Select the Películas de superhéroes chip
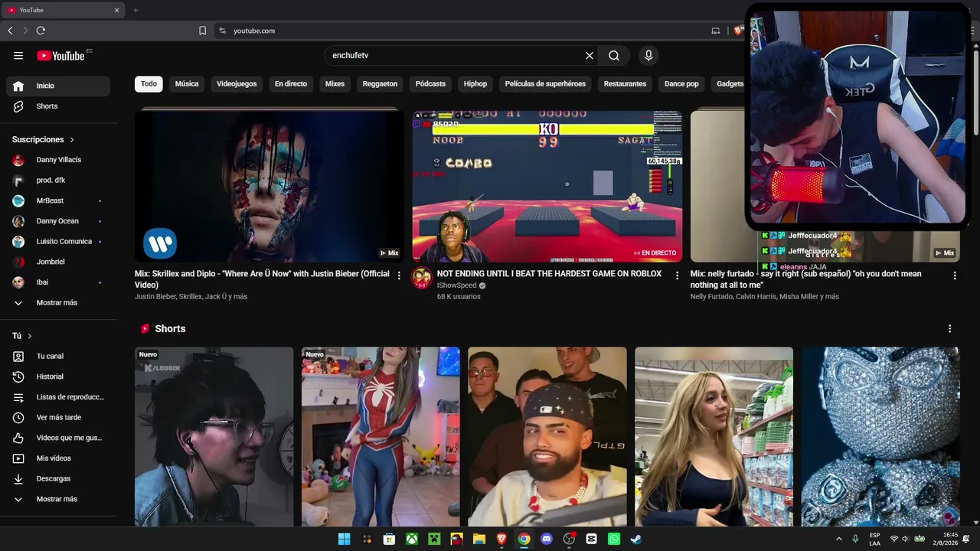This screenshot has width=980, height=551. click(545, 83)
